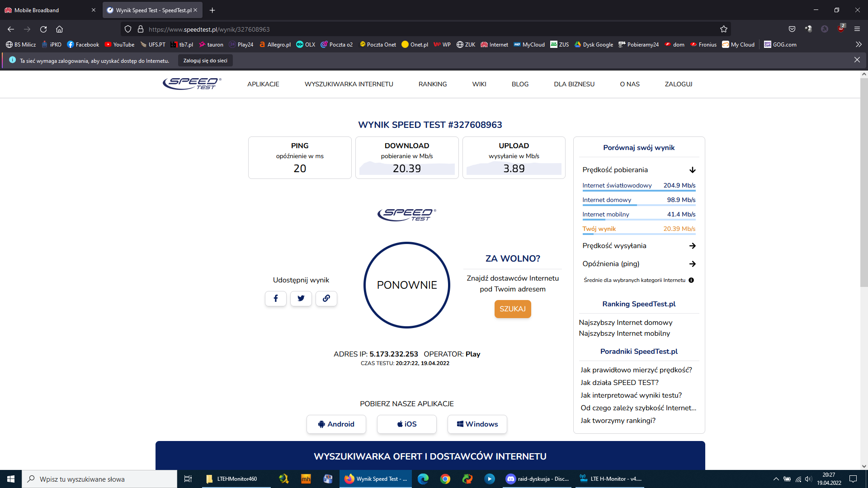Open Facebook bookmark
The image size is (868, 488).
[83, 44]
